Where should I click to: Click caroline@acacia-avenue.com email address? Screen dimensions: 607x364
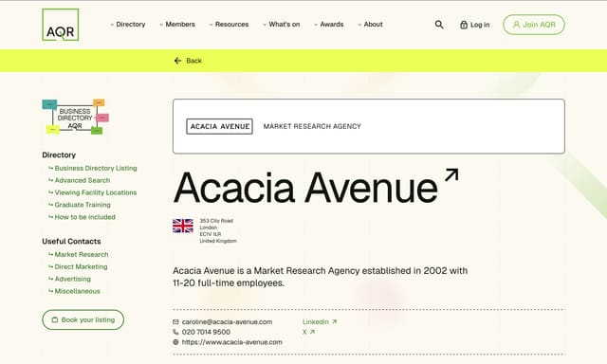[228, 322]
